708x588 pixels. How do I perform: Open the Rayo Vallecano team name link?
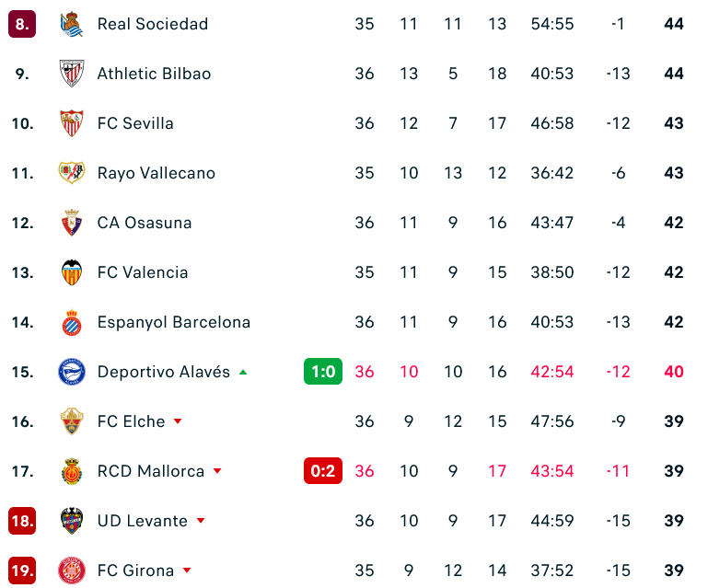(157, 173)
